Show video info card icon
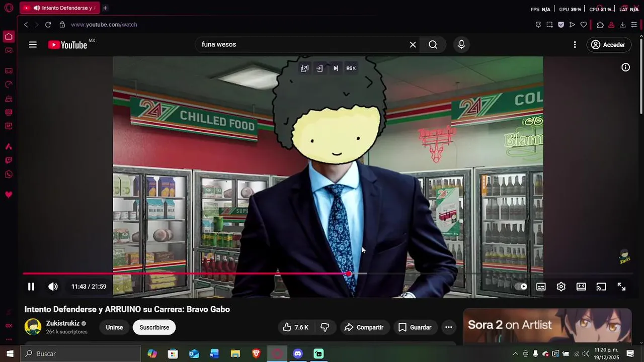This screenshot has height=362, width=644. (x=625, y=67)
